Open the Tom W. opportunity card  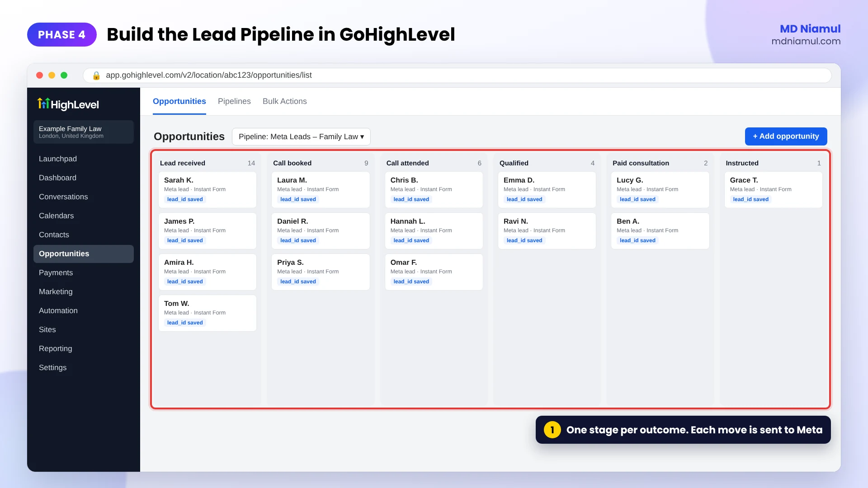pos(208,313)
